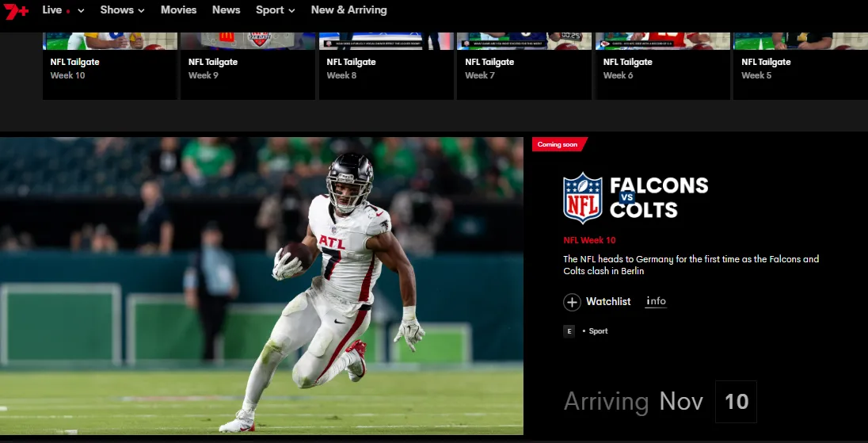
Task: Click the plus icon beside Watchlist
Action: [x=572, y=302]
